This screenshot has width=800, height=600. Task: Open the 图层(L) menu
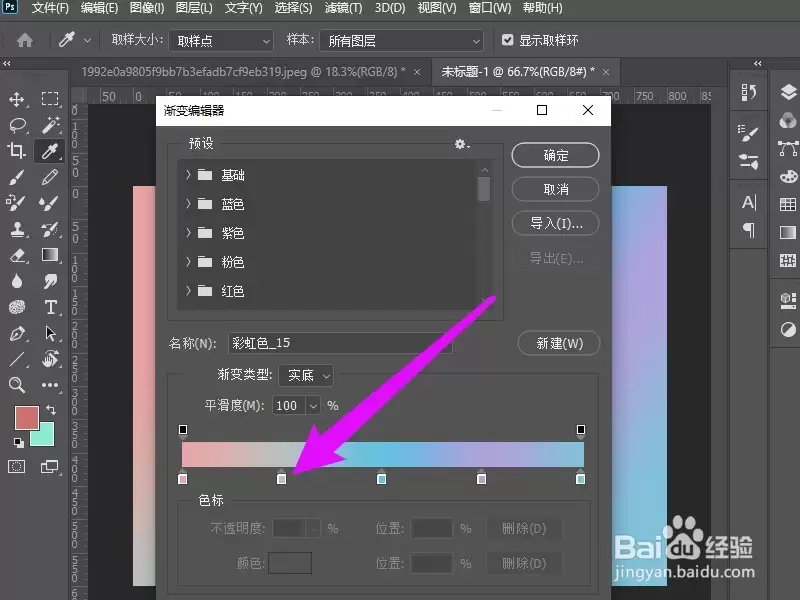pos(194,8)
